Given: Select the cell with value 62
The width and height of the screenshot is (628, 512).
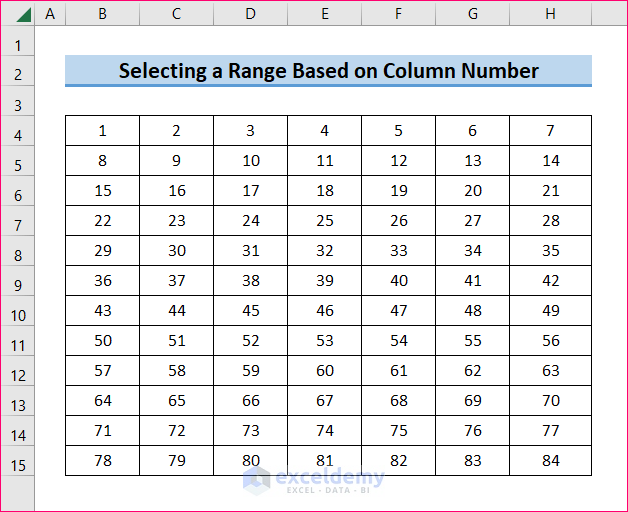Looking at the screenshot, I should click(x=472, y=371).
